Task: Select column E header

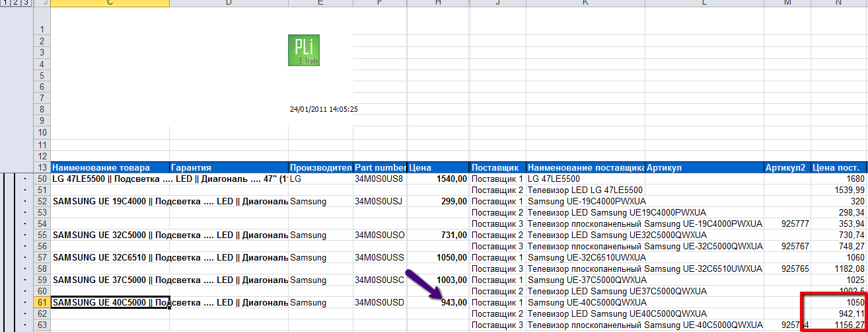Action: point(320,3)
